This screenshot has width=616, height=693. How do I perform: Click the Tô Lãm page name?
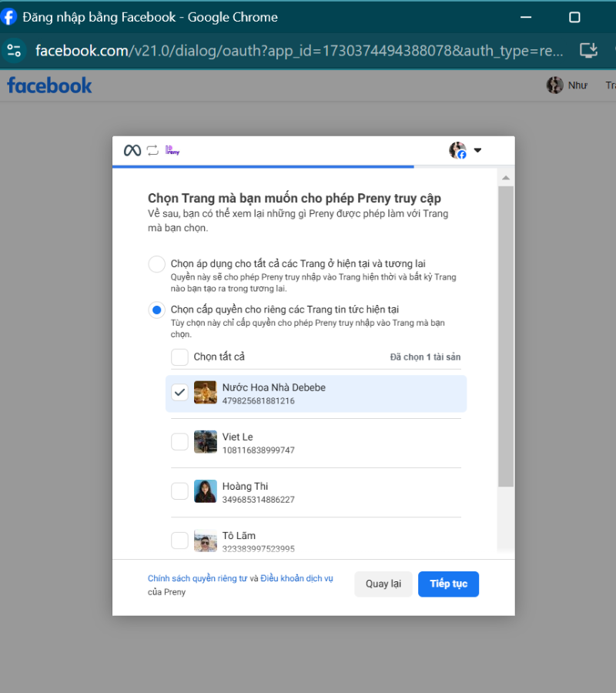coord(239,536)
